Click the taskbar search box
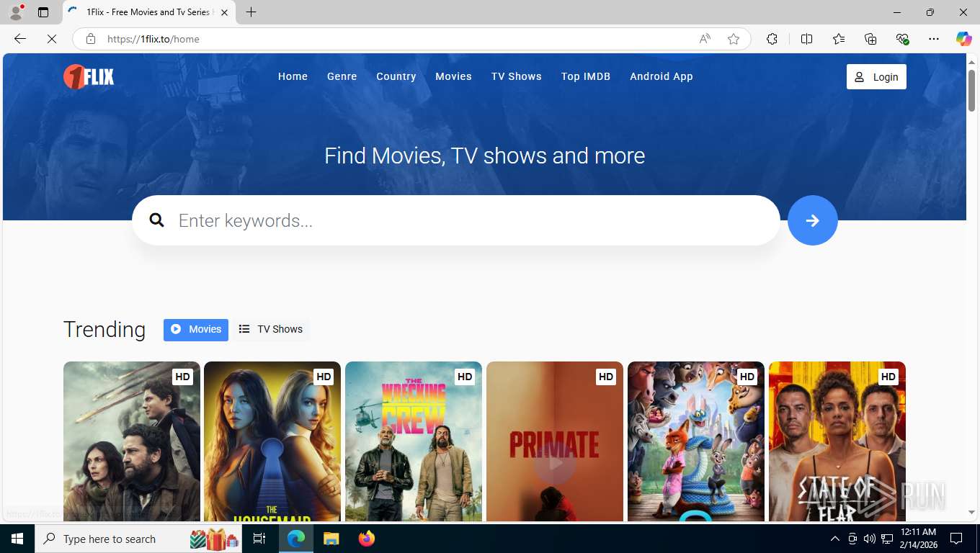This screenshot has width=980, height=553. [x=139, y=539]
